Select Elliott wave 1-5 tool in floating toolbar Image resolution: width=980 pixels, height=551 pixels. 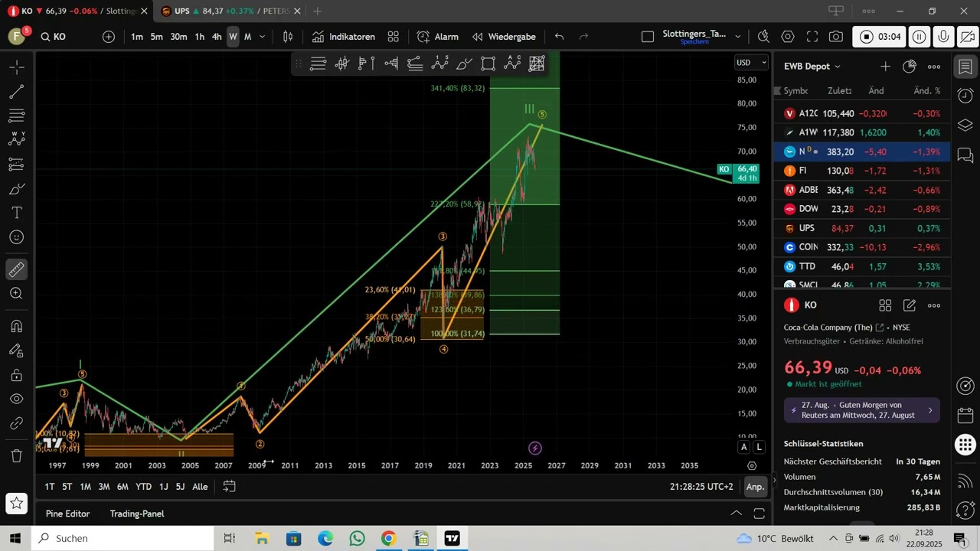pyautogui.click(x=439, y=64)
